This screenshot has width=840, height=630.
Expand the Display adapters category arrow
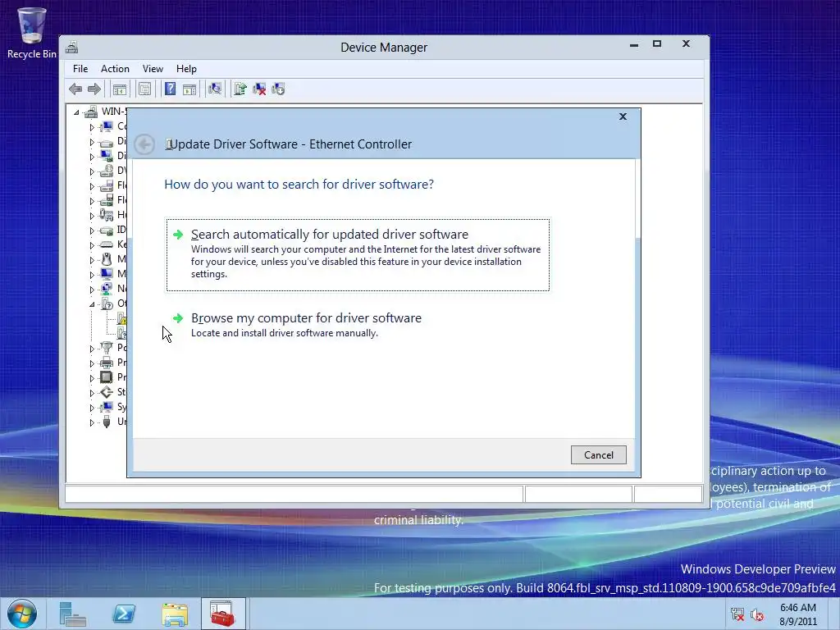tap(92, 157)
